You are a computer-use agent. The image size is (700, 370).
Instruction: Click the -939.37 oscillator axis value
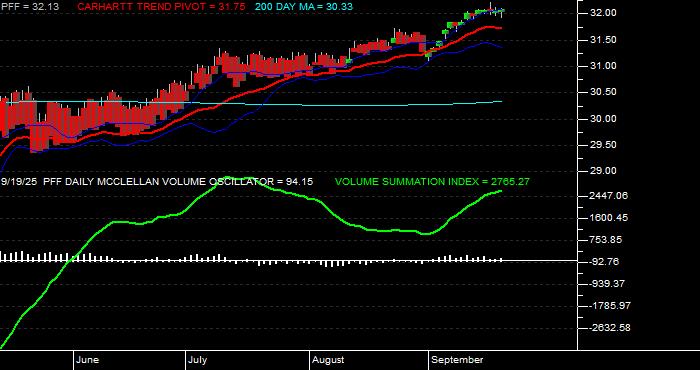click(x=606, y=284)
